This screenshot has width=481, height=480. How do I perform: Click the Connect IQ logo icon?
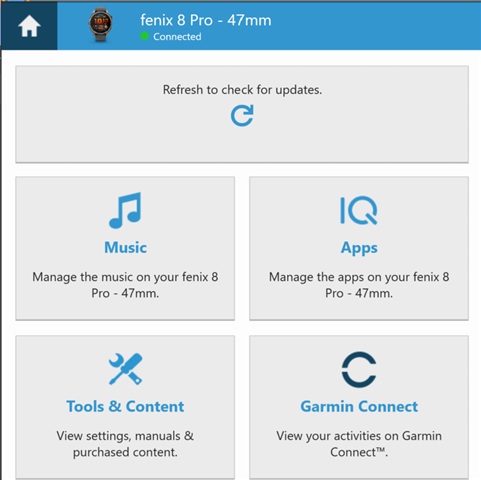[x=359, y=211]
